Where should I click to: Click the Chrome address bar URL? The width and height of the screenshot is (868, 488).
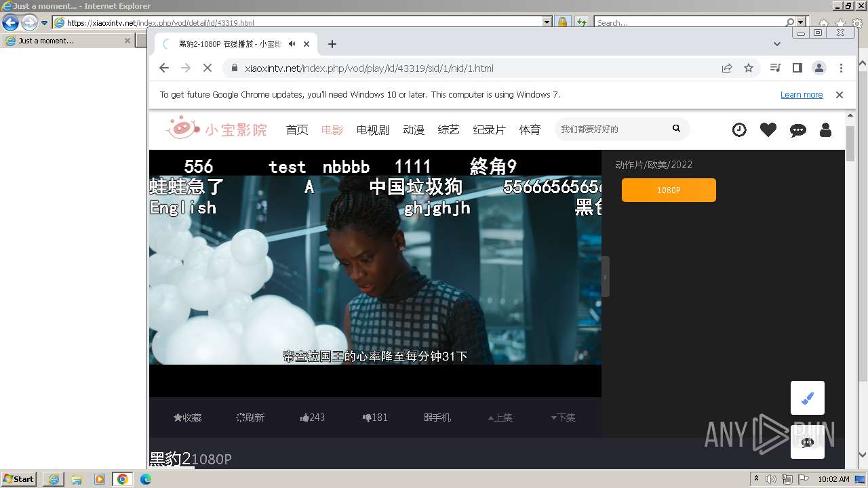coord(369,68)
